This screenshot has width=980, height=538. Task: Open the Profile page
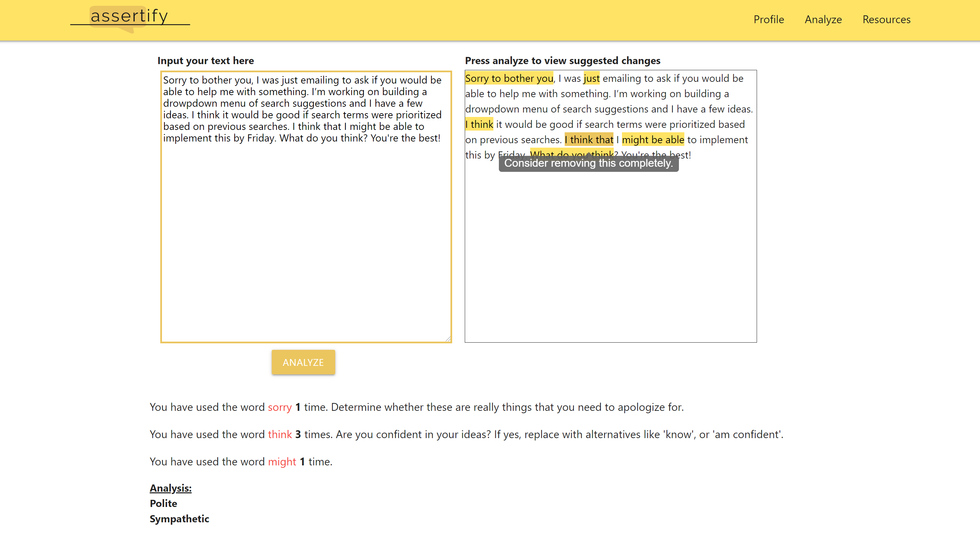(769, 19)
